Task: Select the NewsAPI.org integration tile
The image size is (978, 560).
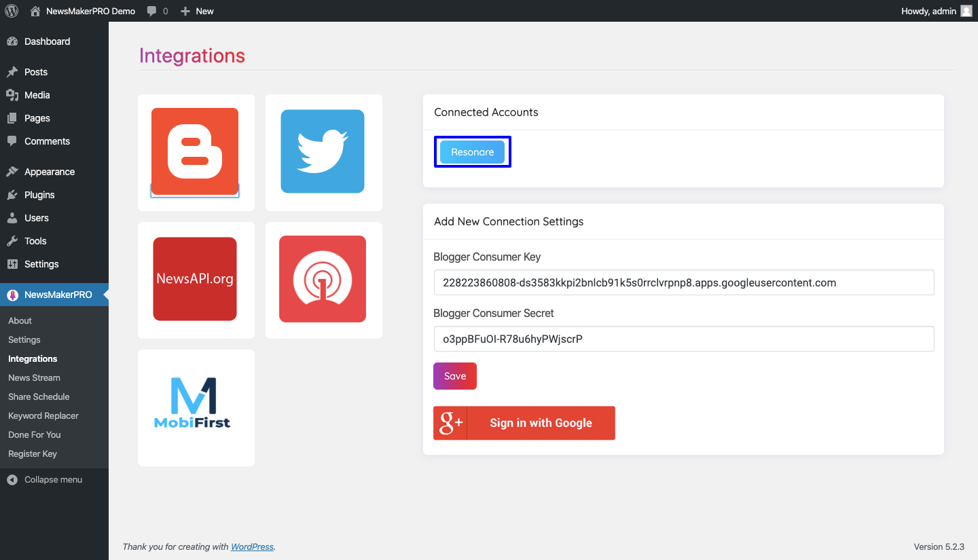Action: point(195,279)
